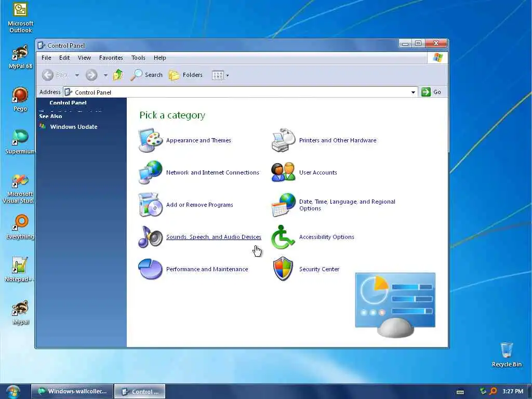The height and width of the screenshot is (399, 532).
Task: Open Windows Update in See Also
Action: click(74, 127)
